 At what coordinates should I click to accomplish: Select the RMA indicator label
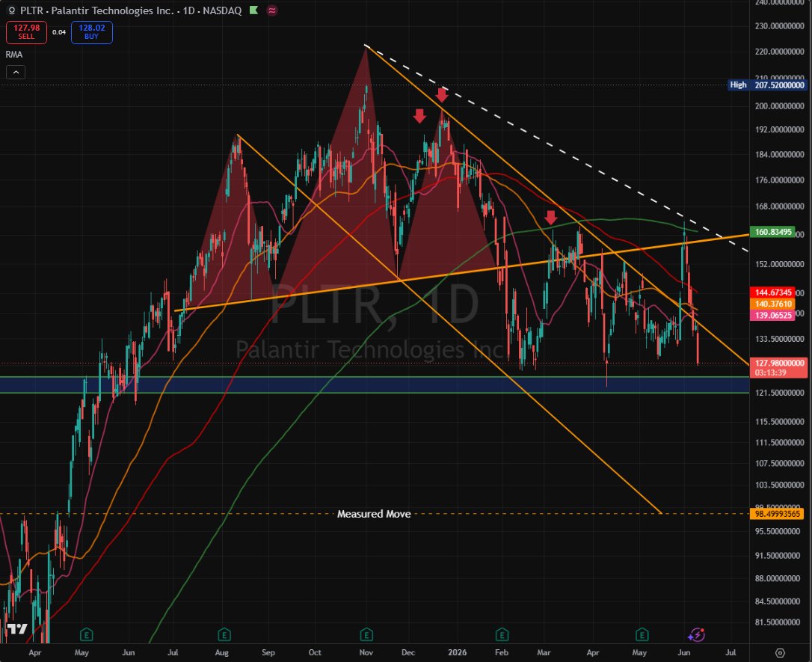[14, 55]
